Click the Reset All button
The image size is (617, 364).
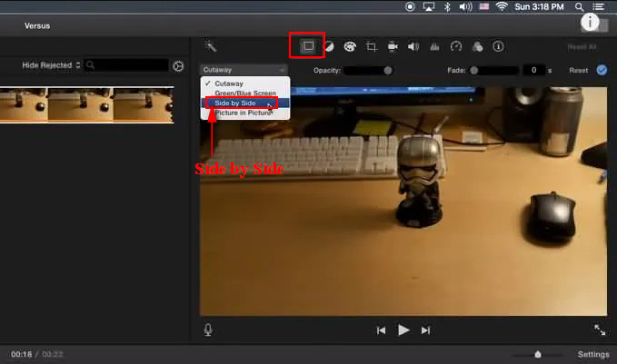[582, 47]
